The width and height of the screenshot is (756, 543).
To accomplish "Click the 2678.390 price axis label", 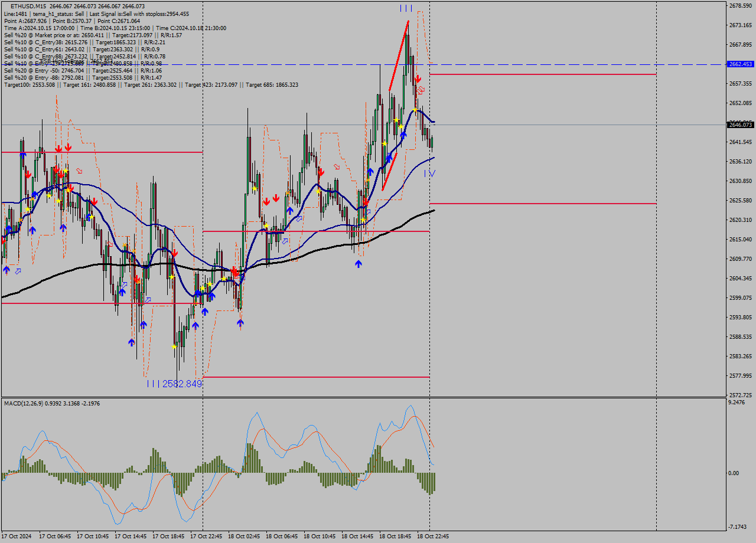I will (x=741, y=6).
